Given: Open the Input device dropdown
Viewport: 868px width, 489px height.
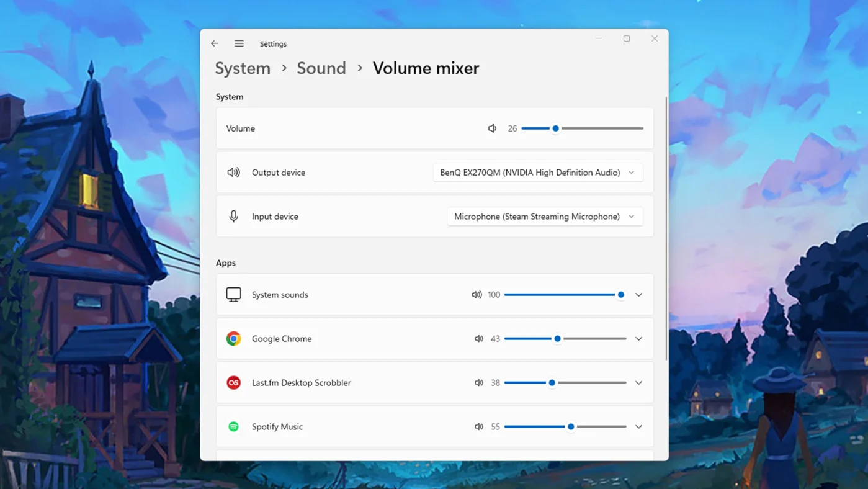Looking at the screenshot, I should click(x=545, y=216).
